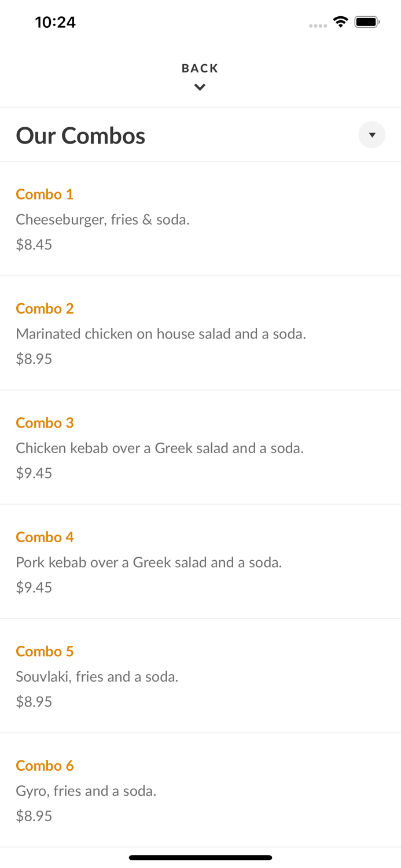Open the Combo 4 menu item
The width and height of the screenshot is (401, 868).
(x=45, y=537)
